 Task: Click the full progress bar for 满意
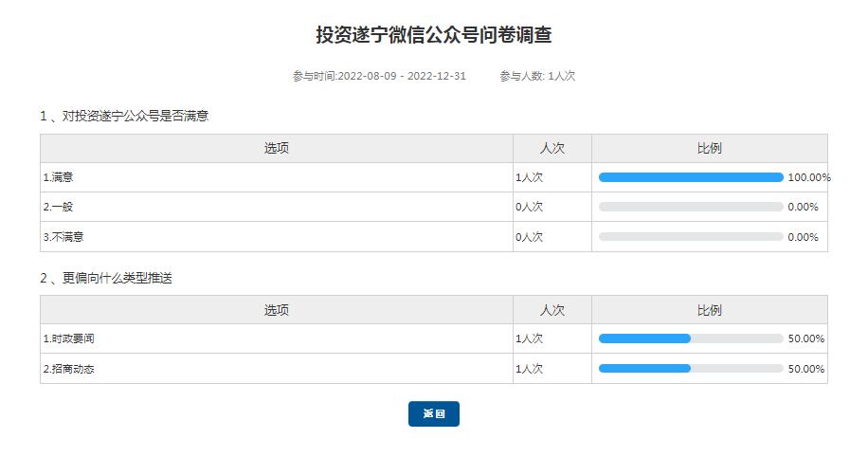coord(691,177)
